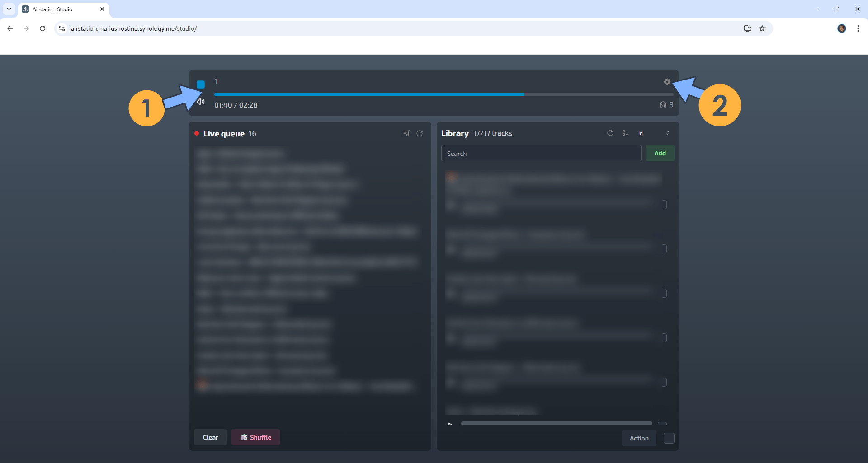Stop the currently playing track
868x463 pixels.
pyautogui.click(x=201, y=84)
